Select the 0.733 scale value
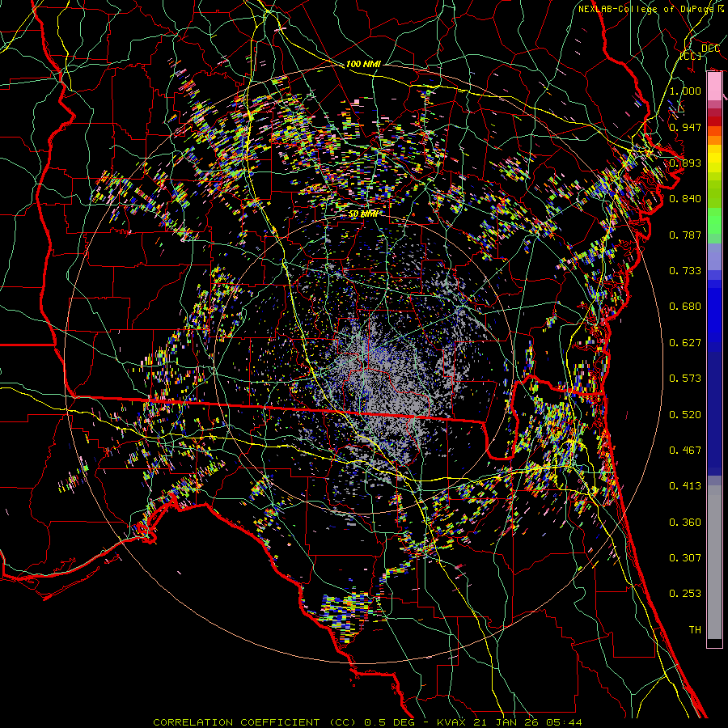Screen dimensions: 728x728 pyautogui.click(x=685, y=271)
